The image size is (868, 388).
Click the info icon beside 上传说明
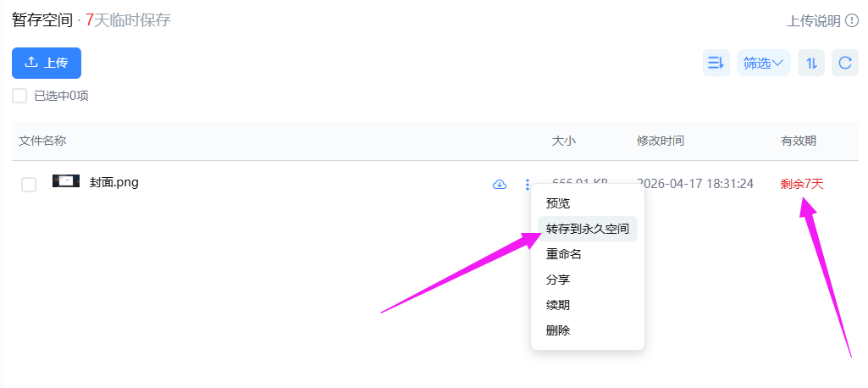[x=851, y=21]
